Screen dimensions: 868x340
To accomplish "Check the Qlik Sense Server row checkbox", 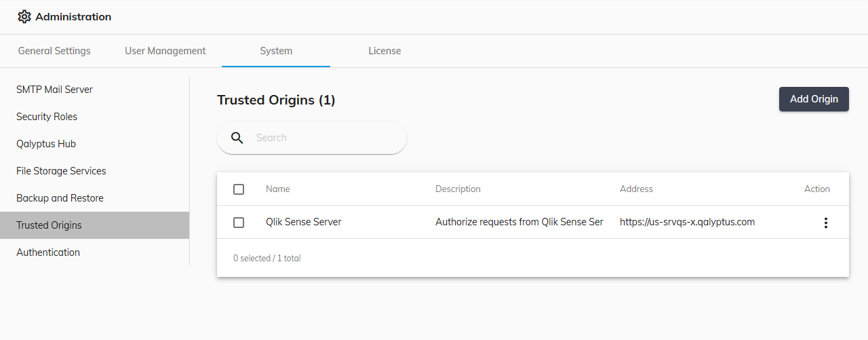I will point(239,223).
